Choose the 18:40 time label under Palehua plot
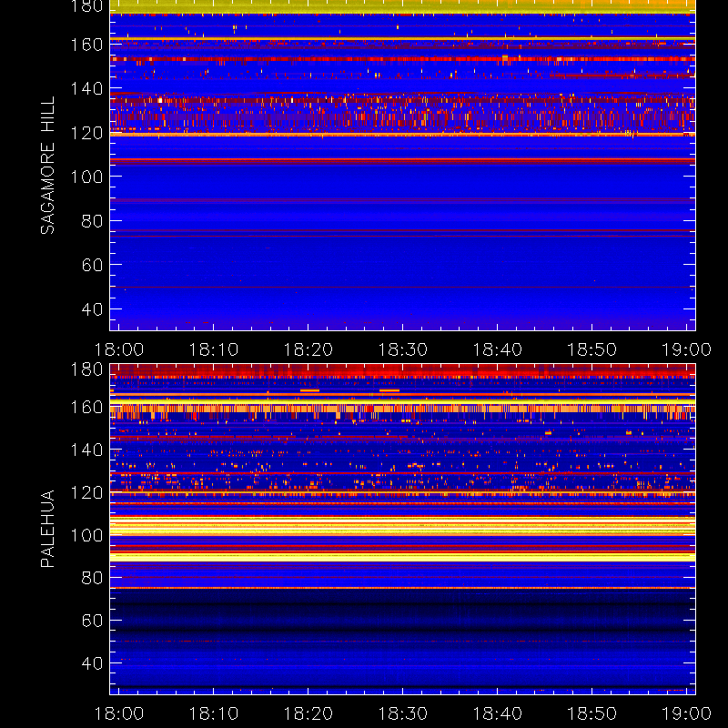 (497, 713)
